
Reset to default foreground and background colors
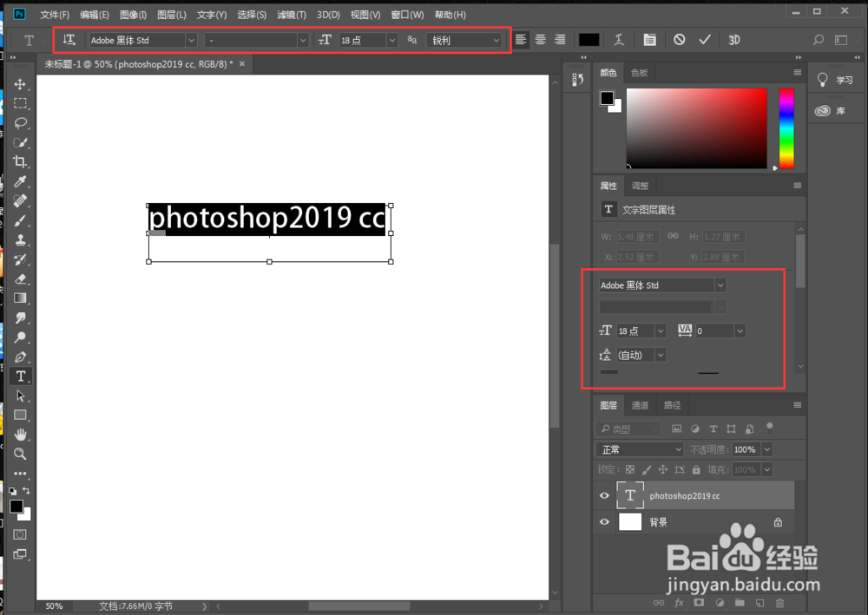pos(12,491)
